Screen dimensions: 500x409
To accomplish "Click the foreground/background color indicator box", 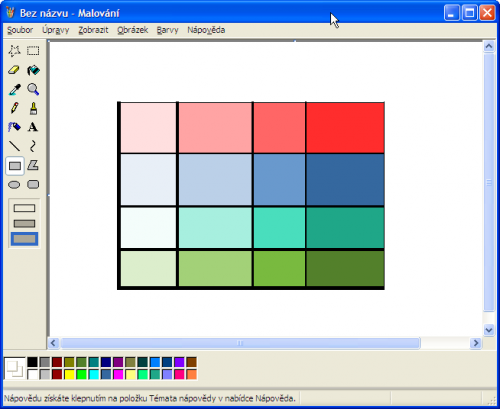I will click(14, 368).
